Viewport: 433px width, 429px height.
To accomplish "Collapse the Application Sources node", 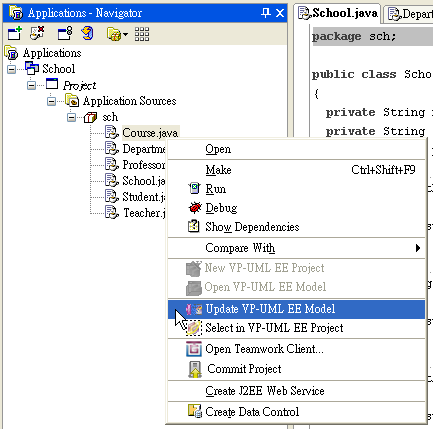I will tap(52, 101).
